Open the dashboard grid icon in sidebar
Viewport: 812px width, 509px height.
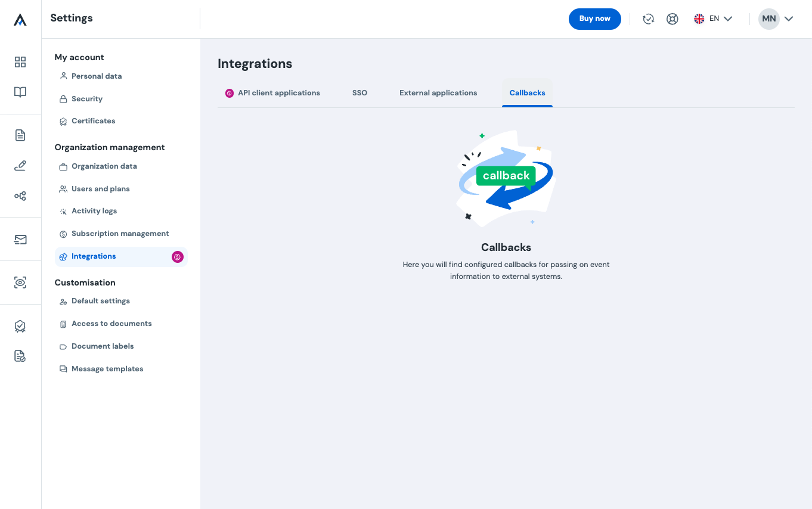pos(20,62)
